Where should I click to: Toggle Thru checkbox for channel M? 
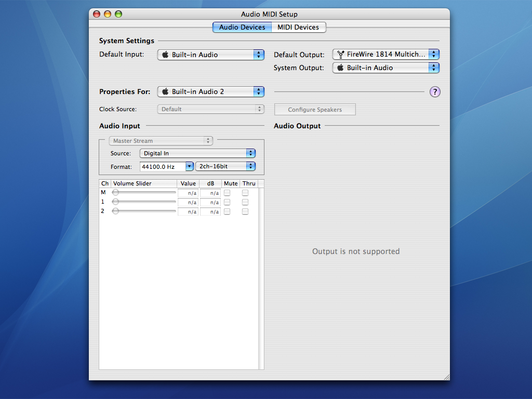(245, 193)
